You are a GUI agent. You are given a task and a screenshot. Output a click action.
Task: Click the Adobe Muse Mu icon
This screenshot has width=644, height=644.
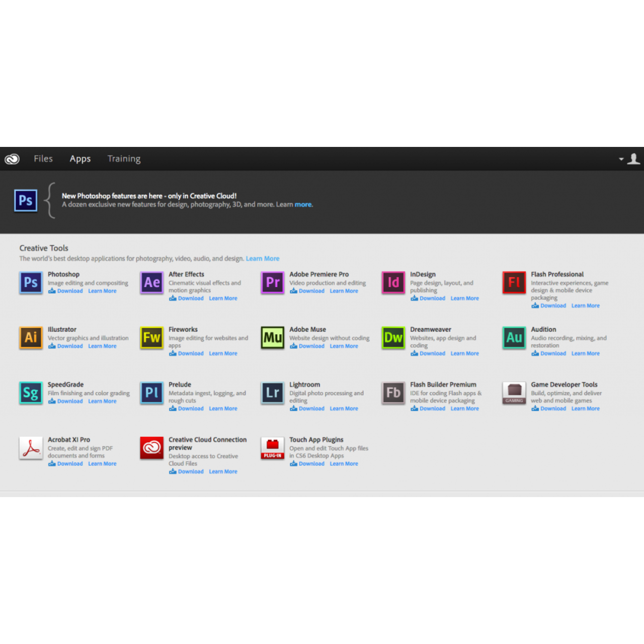[x=272, y=337]
